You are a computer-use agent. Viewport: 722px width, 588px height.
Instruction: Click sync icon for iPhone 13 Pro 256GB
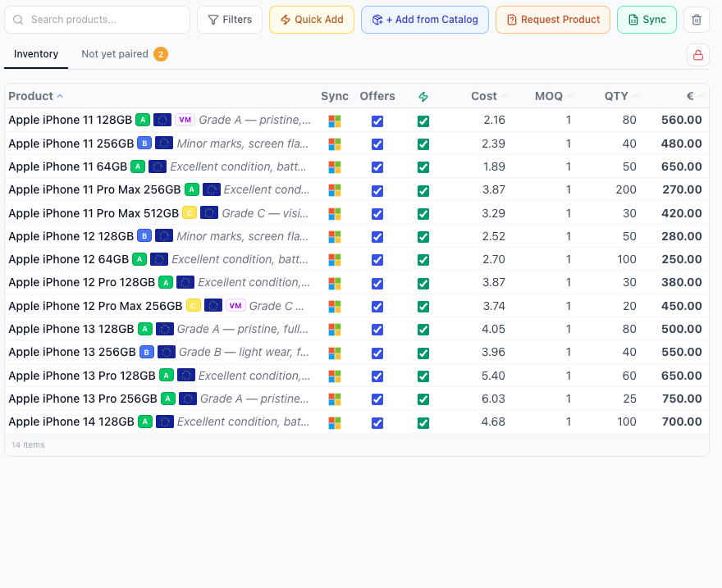click(335, 399)
